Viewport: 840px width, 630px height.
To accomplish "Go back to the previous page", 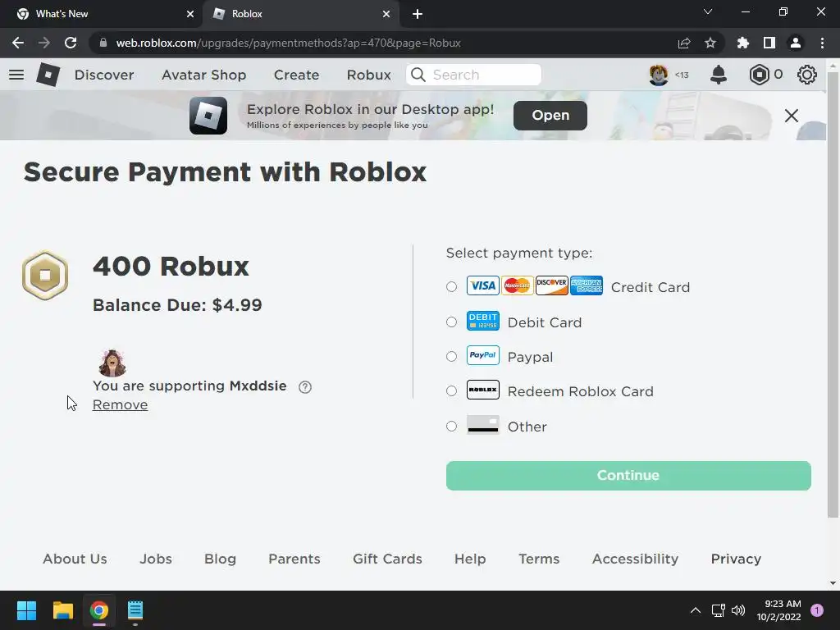I will pos(18,43).
